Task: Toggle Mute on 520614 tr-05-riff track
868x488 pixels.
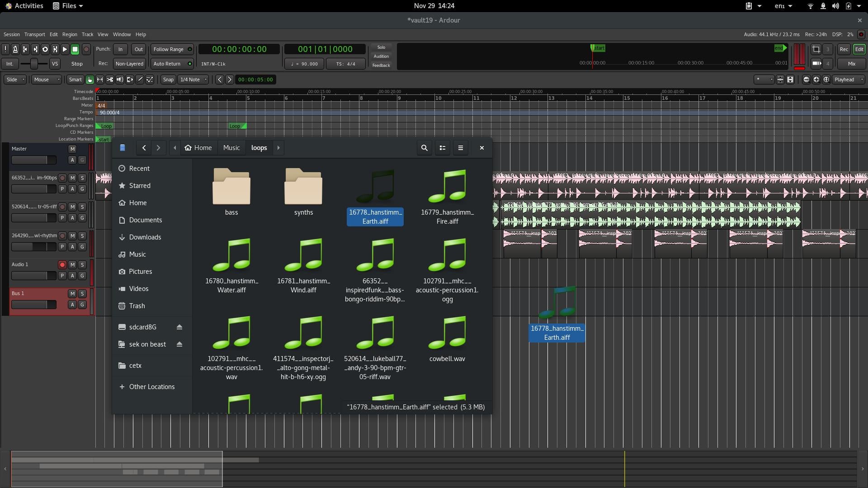Action: click(x=72, y=207)
